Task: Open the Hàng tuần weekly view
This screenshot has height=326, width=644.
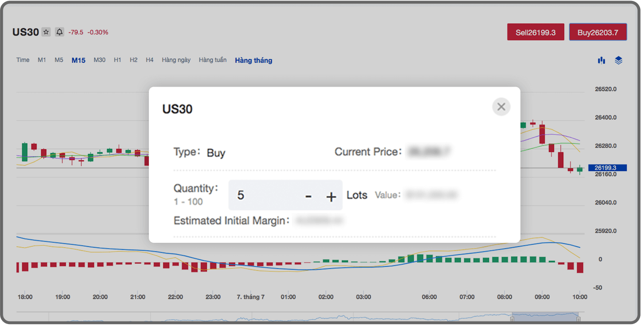Action: [213, 60]
